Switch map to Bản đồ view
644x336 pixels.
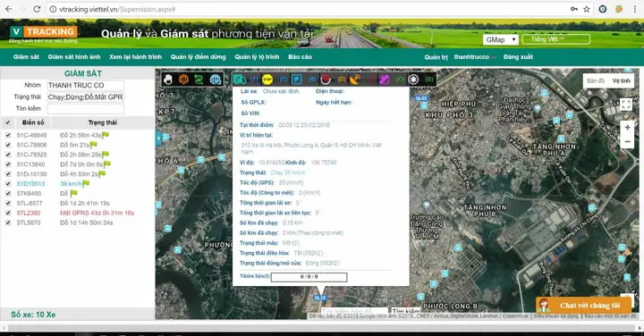tap(596, 80)
